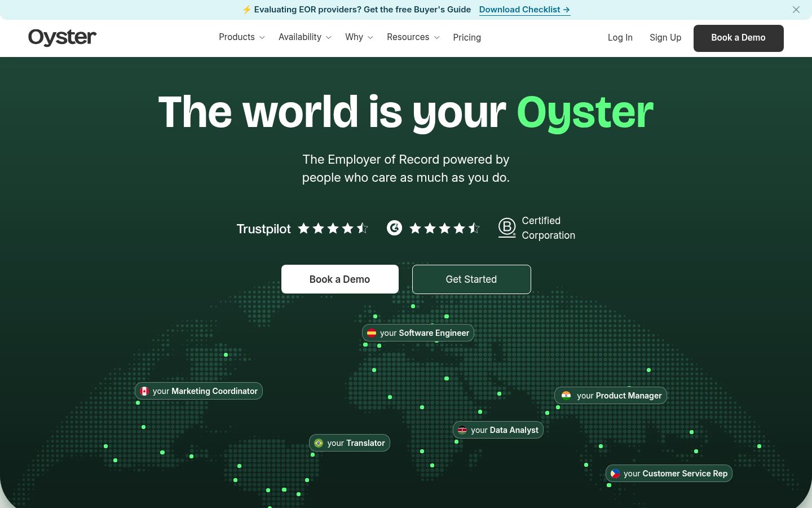Select the your Customer Service Rep tag
The width and height of the screenshot is (812, 508).
pos(669,474)
